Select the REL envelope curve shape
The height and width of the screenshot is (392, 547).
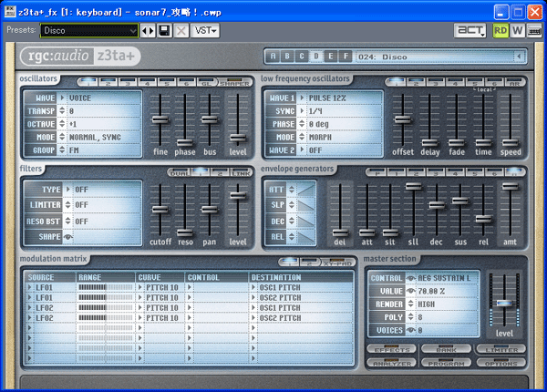pos(306,237)
